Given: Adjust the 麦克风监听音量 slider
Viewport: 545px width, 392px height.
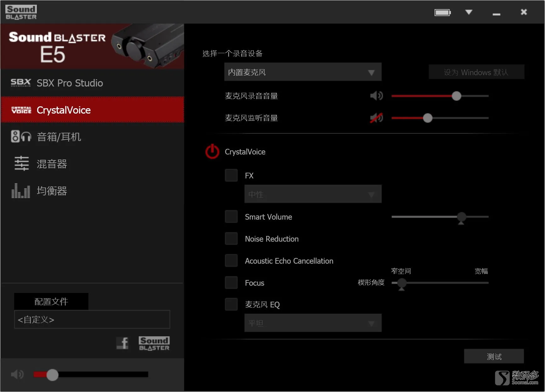Looking at the screenshot, I should pyautogui.click(x=440, y=118).
